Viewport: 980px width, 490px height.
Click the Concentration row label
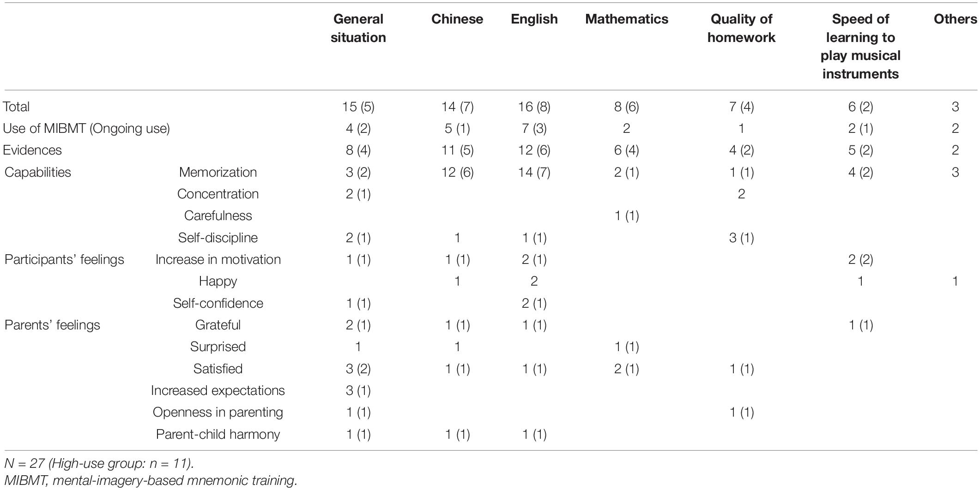[x=218, y=194]
